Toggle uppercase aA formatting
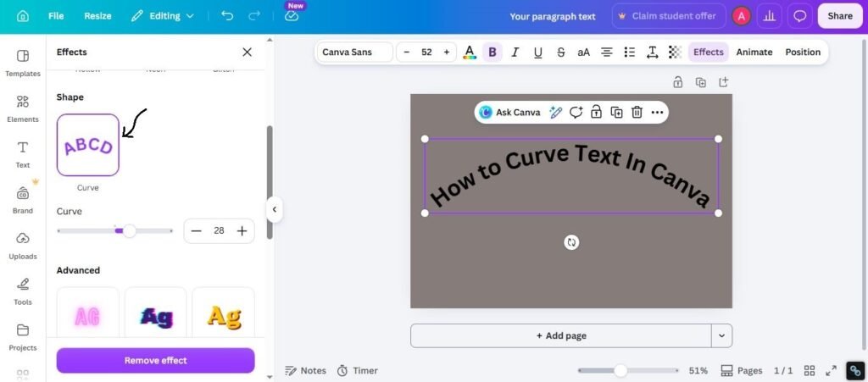This screenshot has height=382, width=868. (x=583, y=52)
